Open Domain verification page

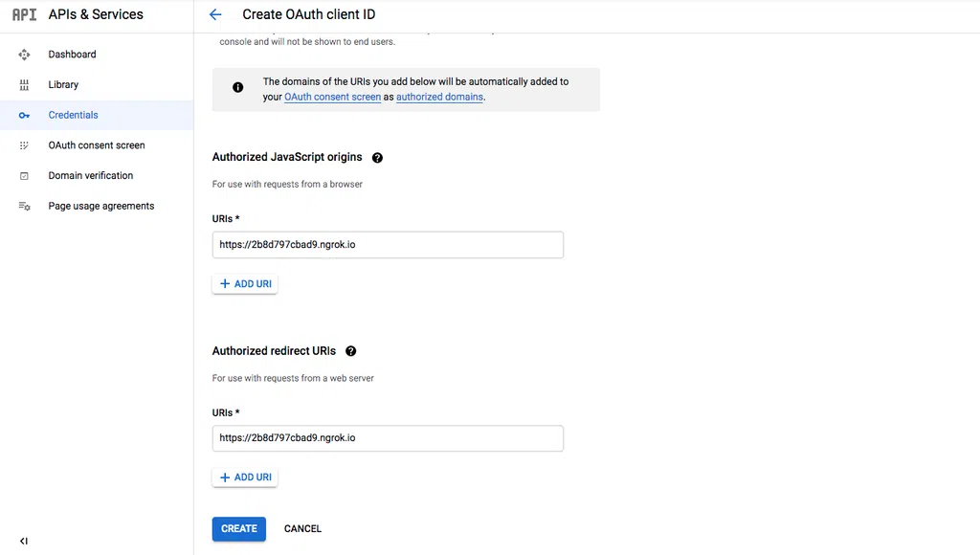91,176
